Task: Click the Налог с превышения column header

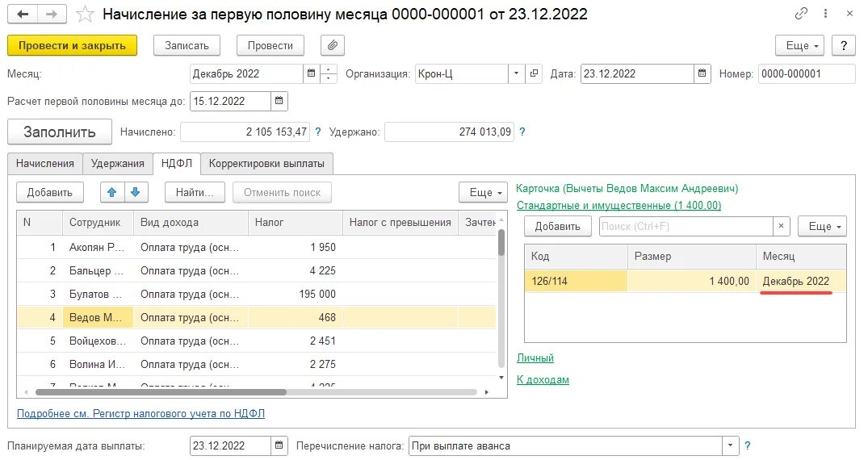Action: (400, 223)
